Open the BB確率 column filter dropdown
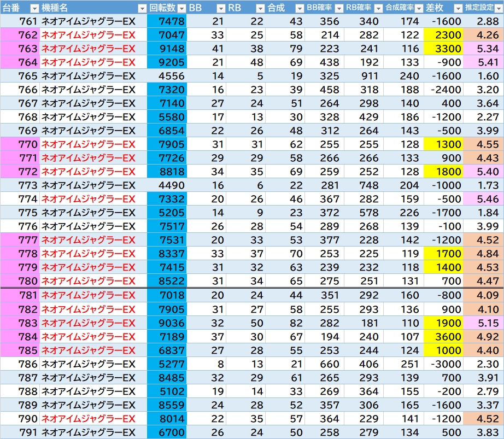 click(x=339, y=8)
